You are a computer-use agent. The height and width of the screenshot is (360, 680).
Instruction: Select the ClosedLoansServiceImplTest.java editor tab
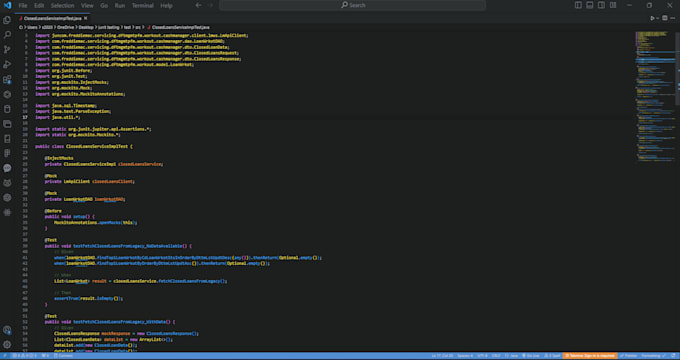pyautogui.click(x=52, y=18)
